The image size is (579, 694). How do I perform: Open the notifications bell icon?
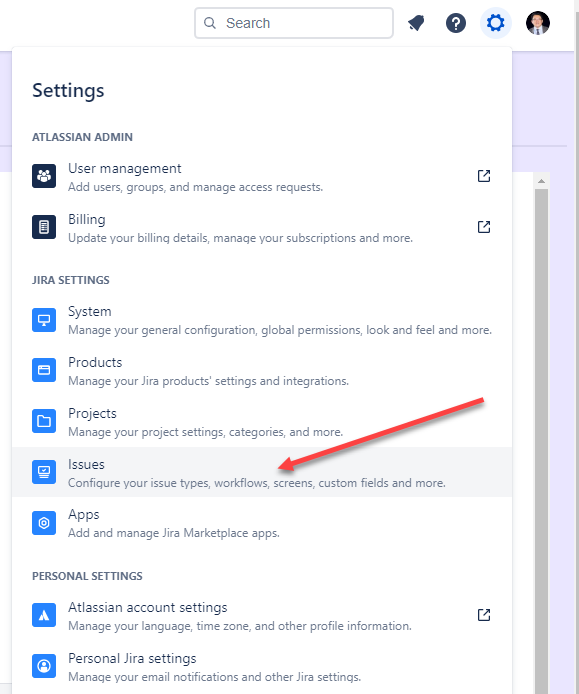(416, 23)
